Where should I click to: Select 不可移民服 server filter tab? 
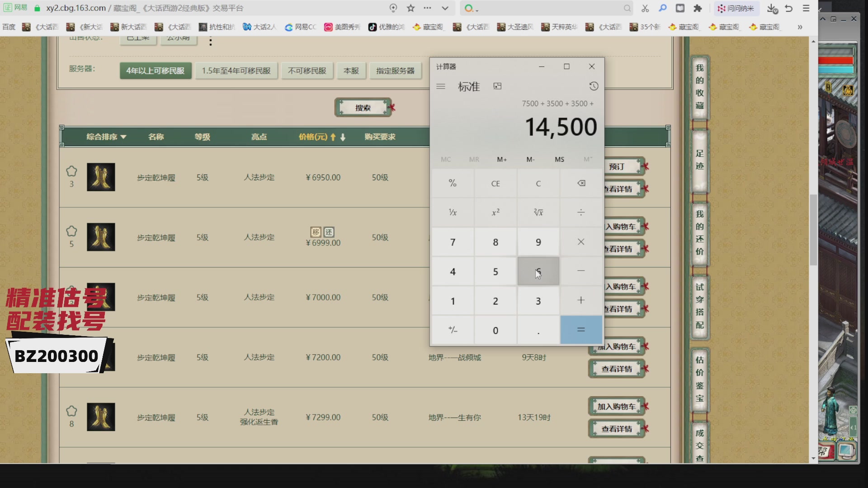click(307, 71)
